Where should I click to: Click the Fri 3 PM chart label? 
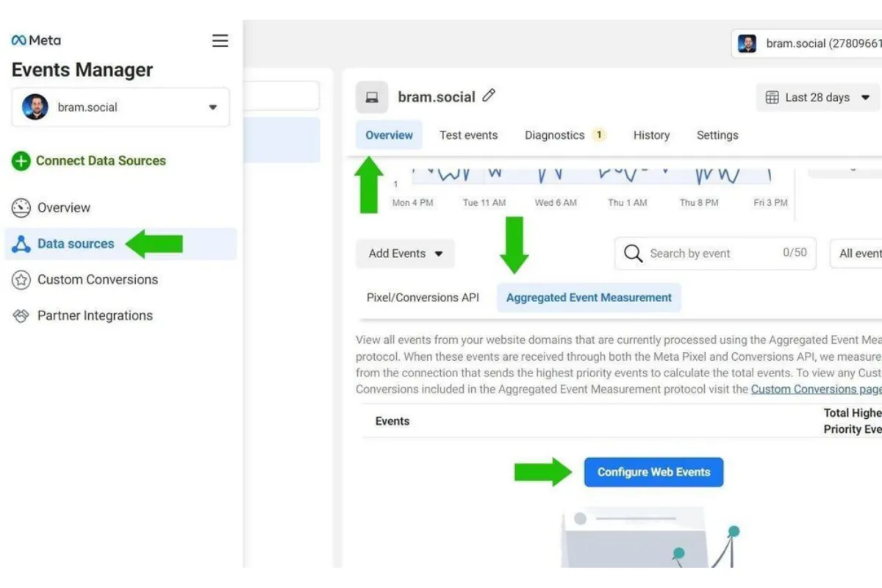tap(770, 203)
